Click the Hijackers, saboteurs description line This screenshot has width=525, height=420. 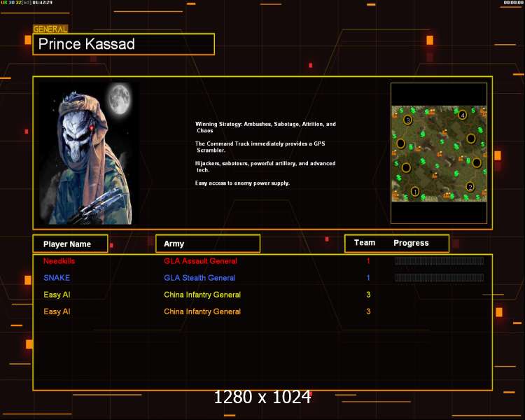[x=265, y=167]
